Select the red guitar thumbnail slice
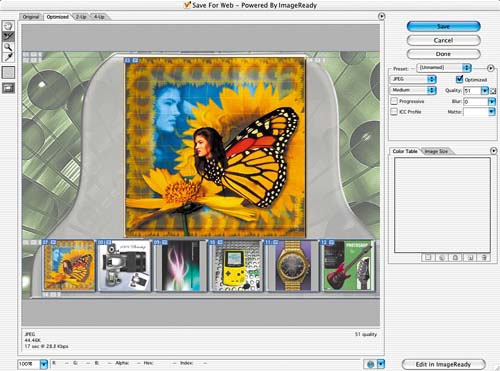500x371 pixels. click(348, 265)
